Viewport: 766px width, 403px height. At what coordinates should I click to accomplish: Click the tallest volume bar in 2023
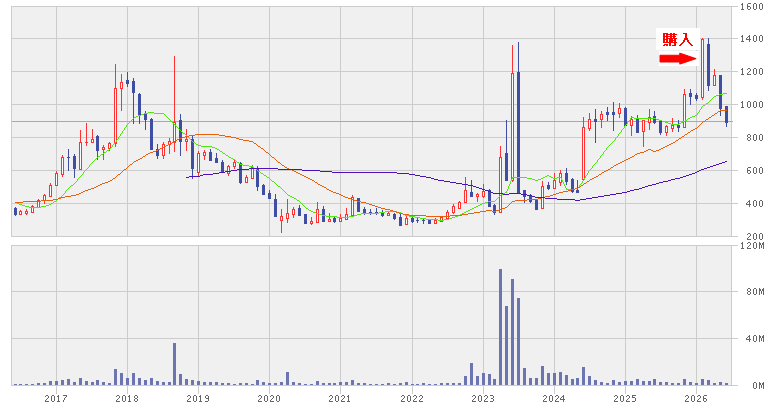500,327
